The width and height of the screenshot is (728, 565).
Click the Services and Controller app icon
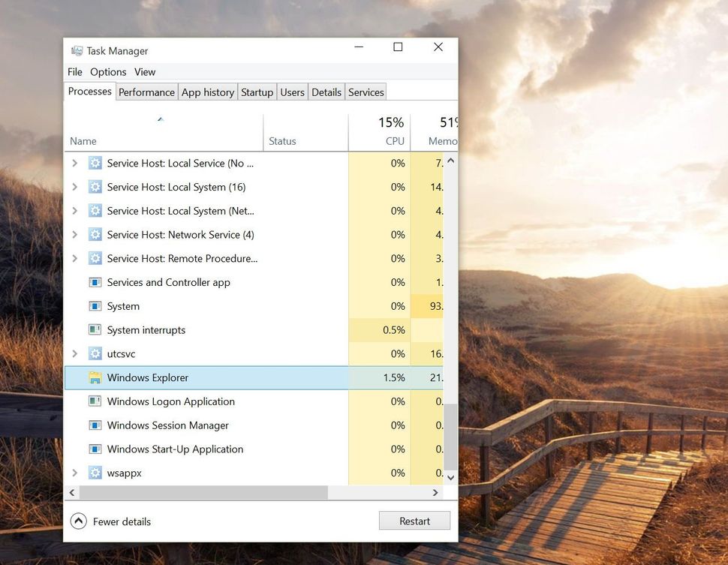pos(95,282)
